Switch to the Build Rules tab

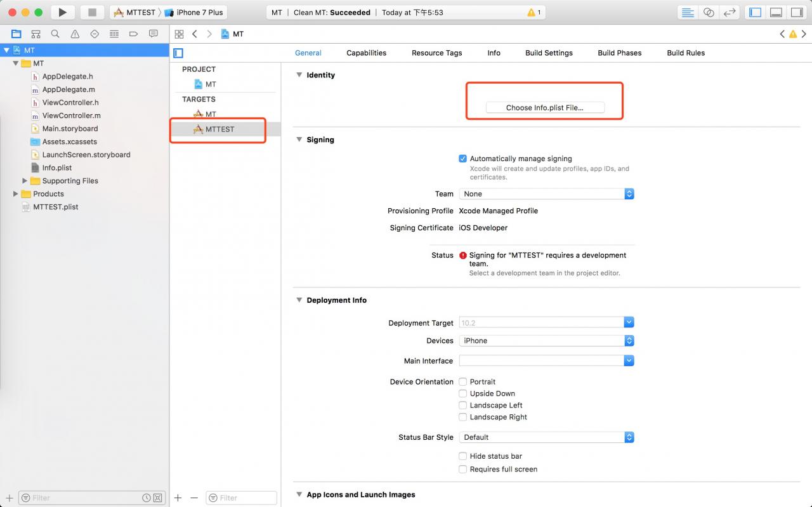coord(686,53)
